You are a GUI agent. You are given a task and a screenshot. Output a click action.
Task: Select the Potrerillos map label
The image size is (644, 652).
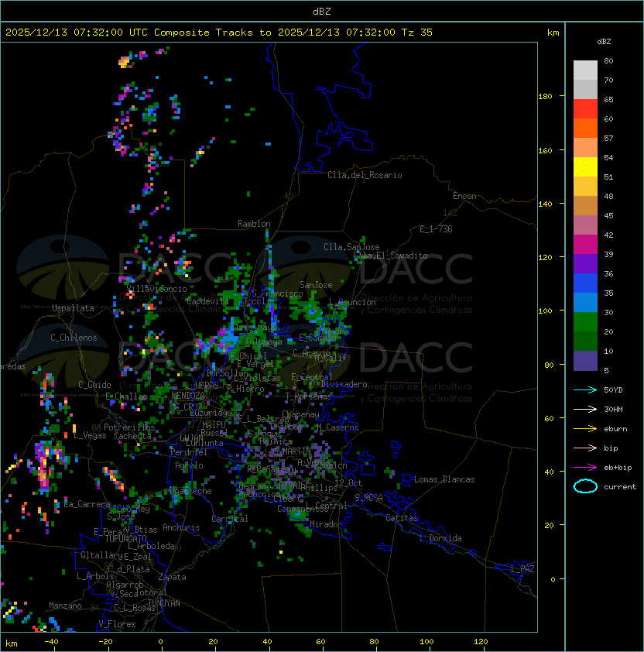[x=129, y=427]
